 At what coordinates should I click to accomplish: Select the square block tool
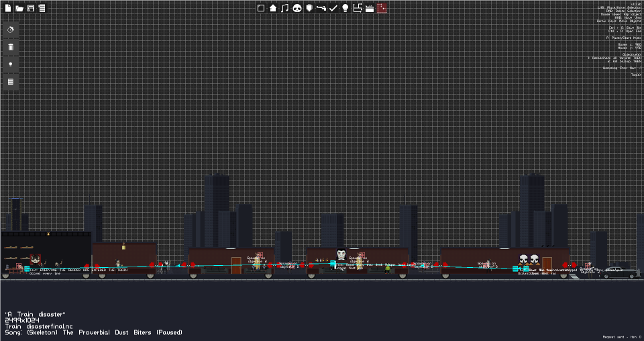tap(261, 8)
